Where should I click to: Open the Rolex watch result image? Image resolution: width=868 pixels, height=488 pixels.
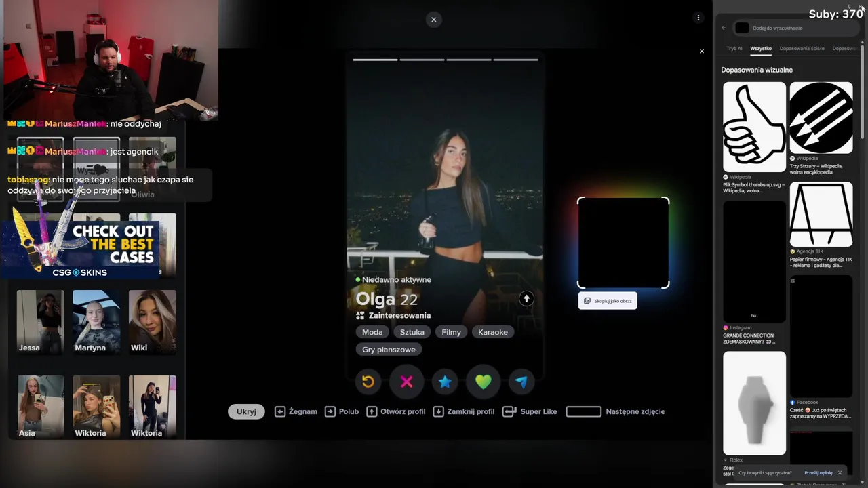pyautogui.click(x=754, y=403)
